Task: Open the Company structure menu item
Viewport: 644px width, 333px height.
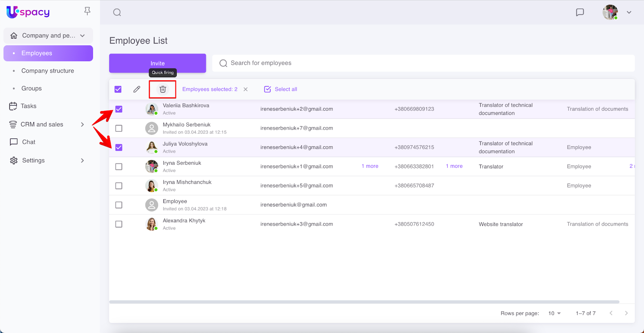Action: 47,71
